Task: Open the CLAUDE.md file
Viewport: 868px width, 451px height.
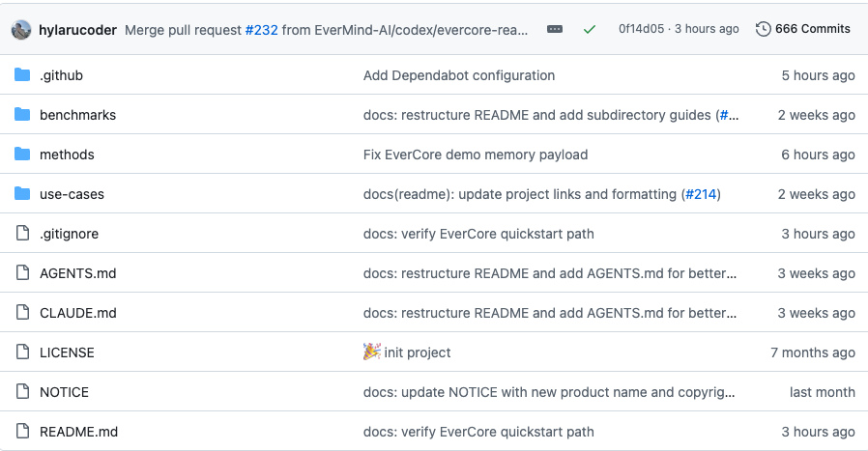Action: [78, 313]
